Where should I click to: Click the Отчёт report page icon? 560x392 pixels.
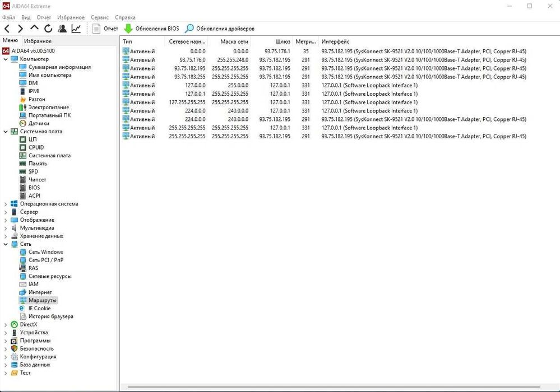[96, 29]
